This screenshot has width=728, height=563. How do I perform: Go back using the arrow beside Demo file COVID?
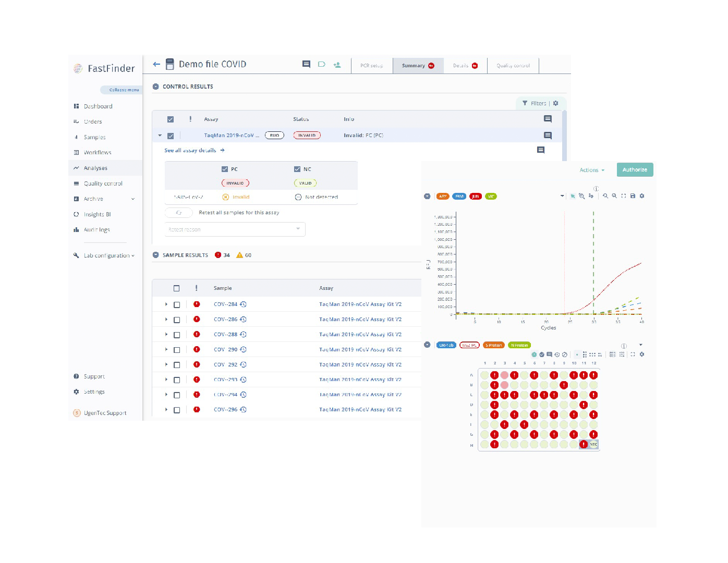[156, 64]
